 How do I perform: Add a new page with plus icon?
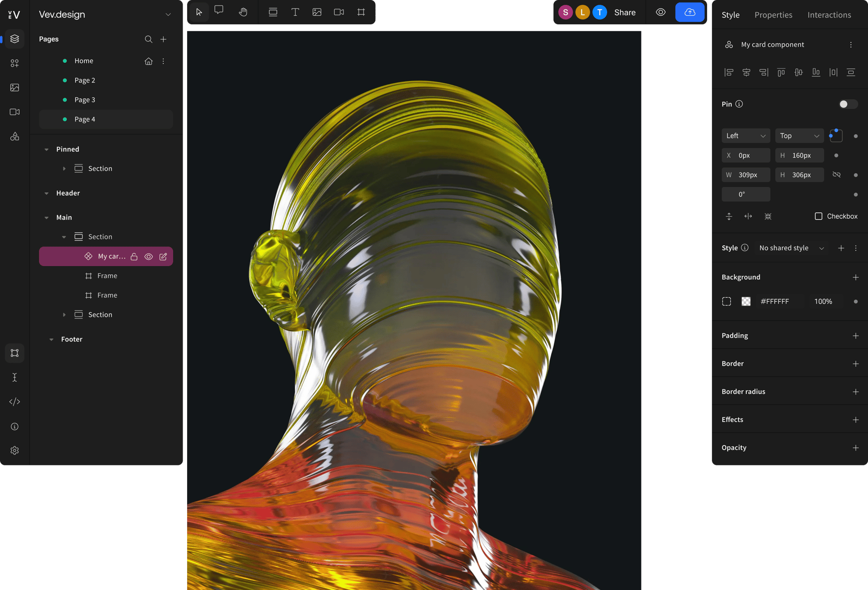164,39
